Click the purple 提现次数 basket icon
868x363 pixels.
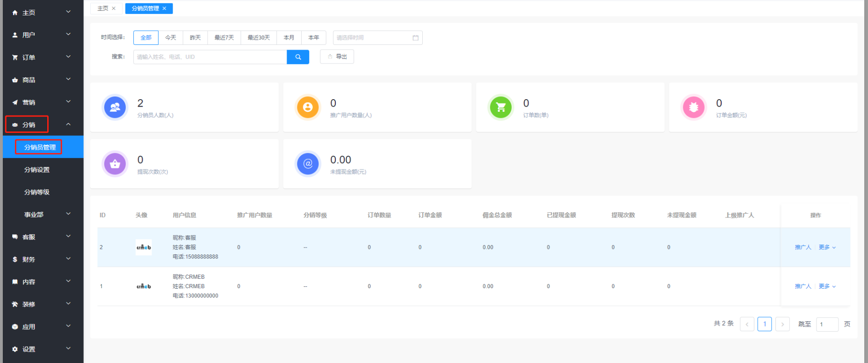tap(115, 164)
